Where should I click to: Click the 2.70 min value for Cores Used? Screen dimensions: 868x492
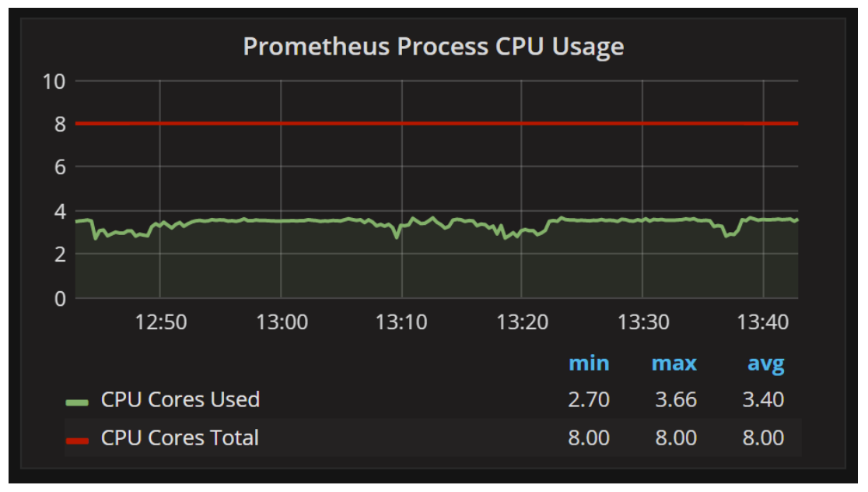tap(589, 400)
